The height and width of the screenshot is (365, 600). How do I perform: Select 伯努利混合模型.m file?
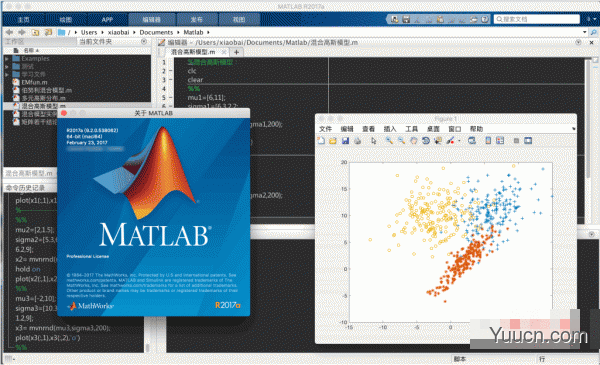46,90
